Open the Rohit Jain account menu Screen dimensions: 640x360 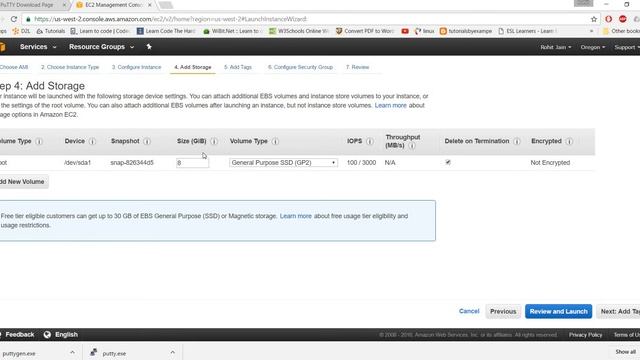pos(556,47)
